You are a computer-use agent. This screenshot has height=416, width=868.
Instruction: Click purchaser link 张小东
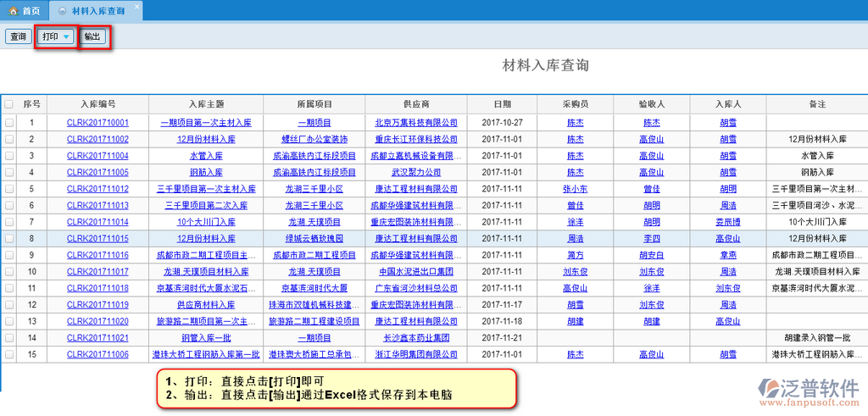pos(575,189)
